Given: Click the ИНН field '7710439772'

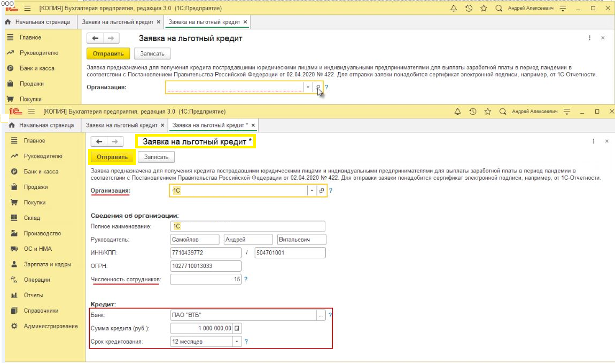Looking at the screenshot, I should pyautogui.click(x=206, y=253).
